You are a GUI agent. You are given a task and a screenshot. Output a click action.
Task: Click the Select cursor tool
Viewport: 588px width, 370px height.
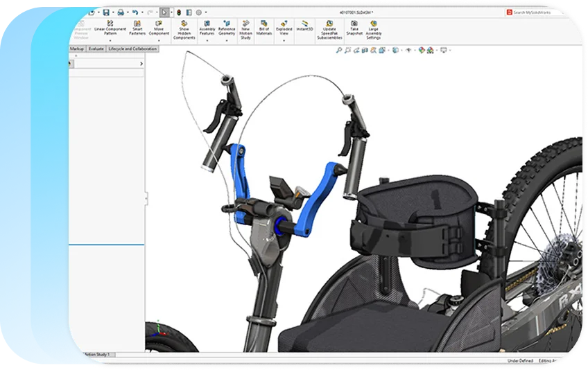pos(164,12)
